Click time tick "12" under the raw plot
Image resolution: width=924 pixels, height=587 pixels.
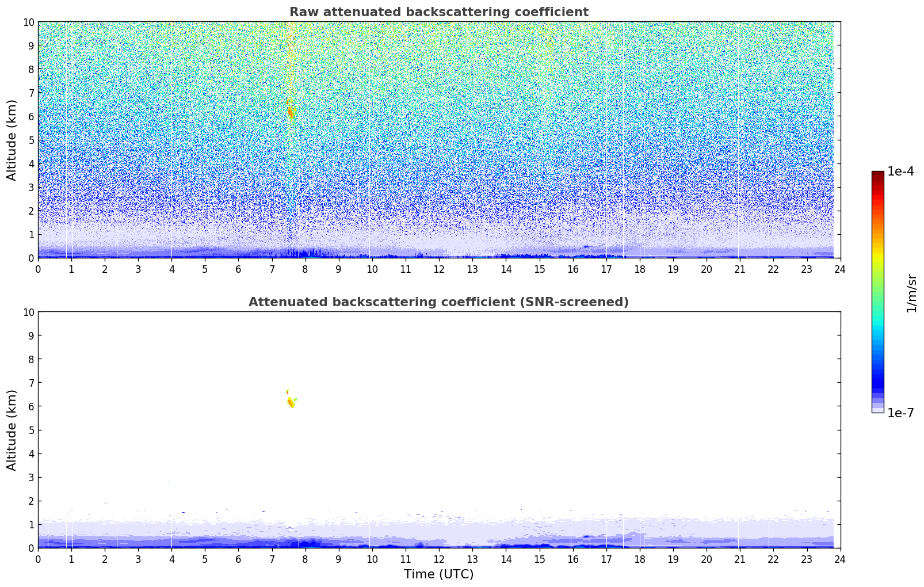[439, 269]
